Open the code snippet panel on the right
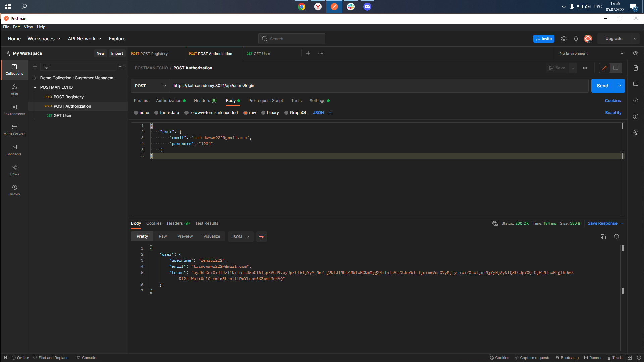 [x=636, y=100]
